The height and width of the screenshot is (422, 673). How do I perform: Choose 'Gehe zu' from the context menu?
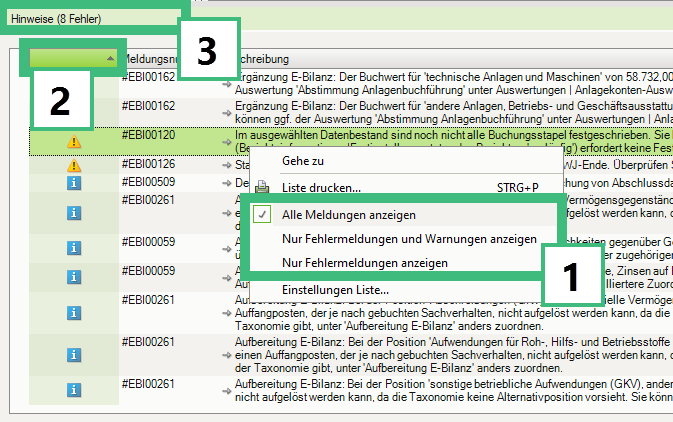(x=303, y=161)
